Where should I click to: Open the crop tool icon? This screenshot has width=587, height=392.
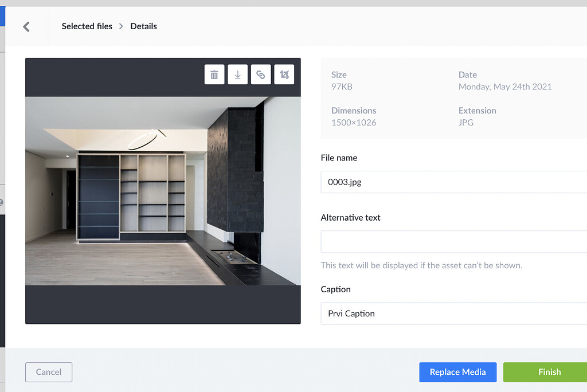click(x=284, y=75)
